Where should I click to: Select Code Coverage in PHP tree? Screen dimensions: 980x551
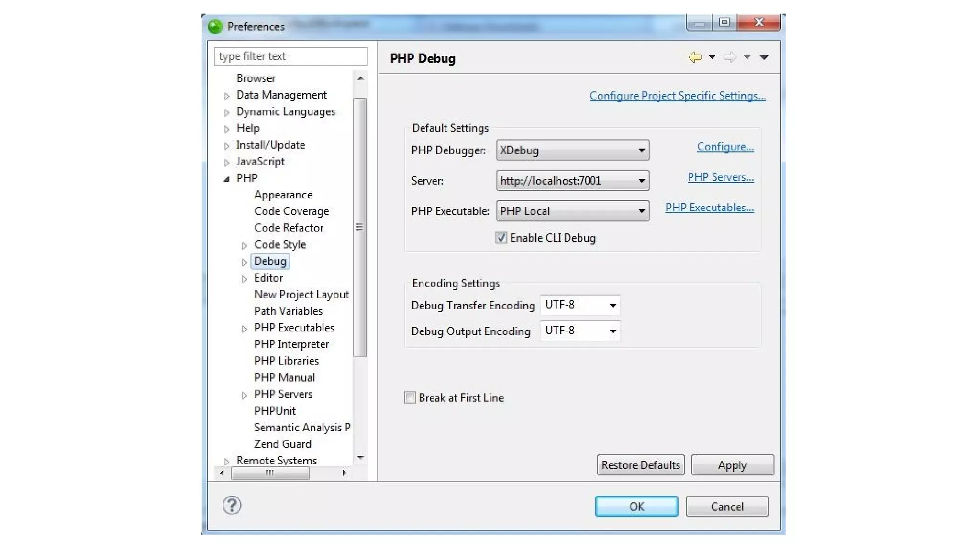point(291,211)
